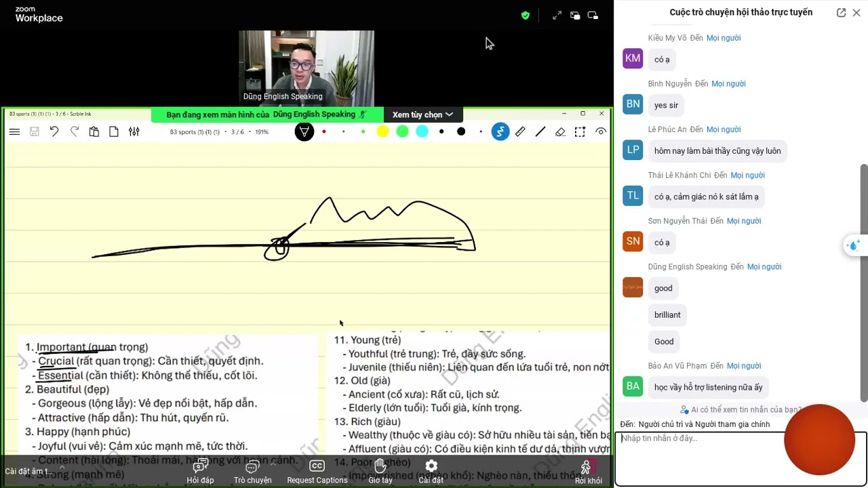Click Dũng English Speaking video thumbnail
The image size is (868, 488).
[307, 68]
